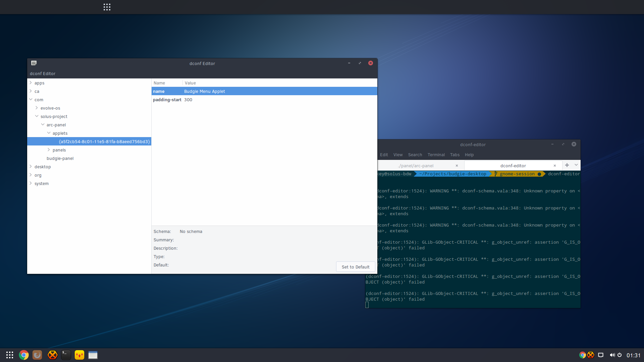The image size is (644, 362).
Task: Open the View menu in terminal
Action: tap(398, 155)
